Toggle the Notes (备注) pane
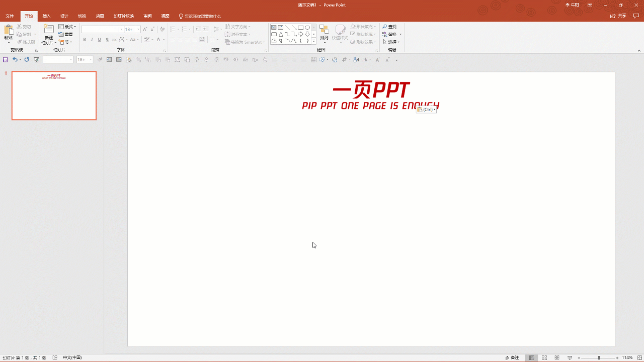Viewport: 644px width, 362px height. (512, 357)
